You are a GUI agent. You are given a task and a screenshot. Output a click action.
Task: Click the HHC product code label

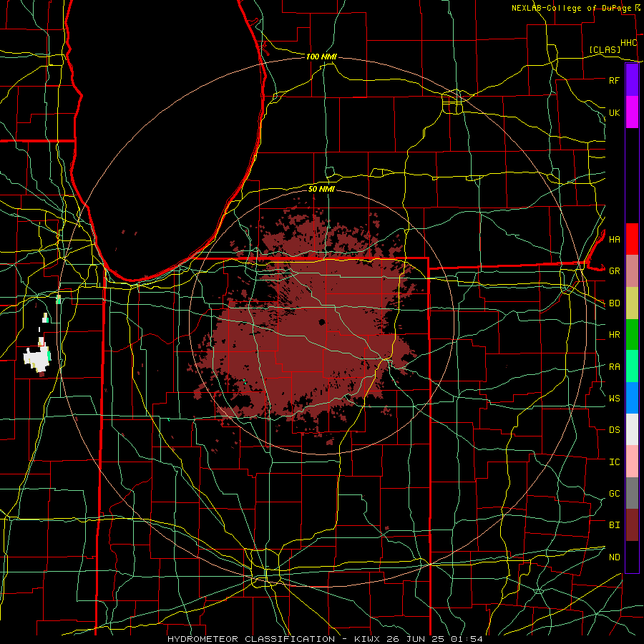628,43
